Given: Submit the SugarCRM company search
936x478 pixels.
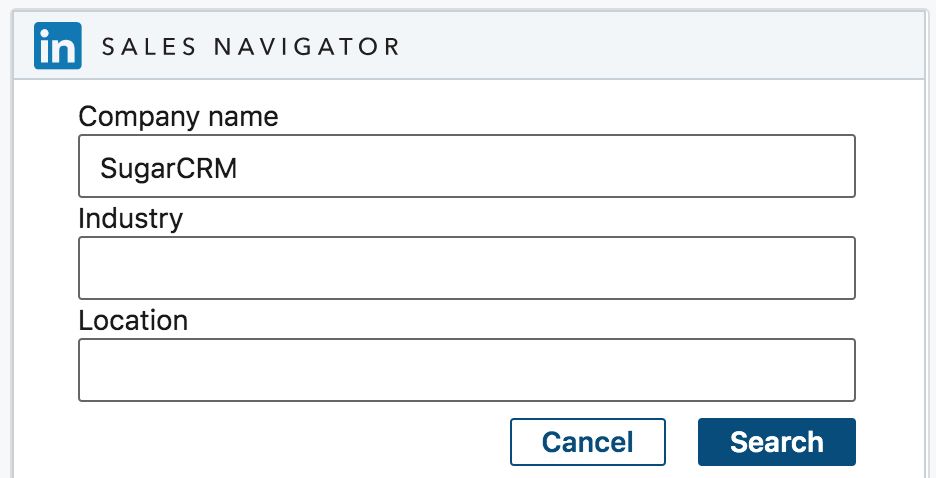Looking at the screenshot, I should [x=776, y=442].
